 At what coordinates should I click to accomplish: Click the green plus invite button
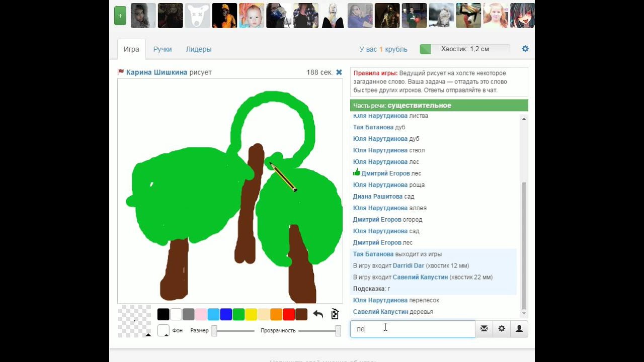[120, 16]
